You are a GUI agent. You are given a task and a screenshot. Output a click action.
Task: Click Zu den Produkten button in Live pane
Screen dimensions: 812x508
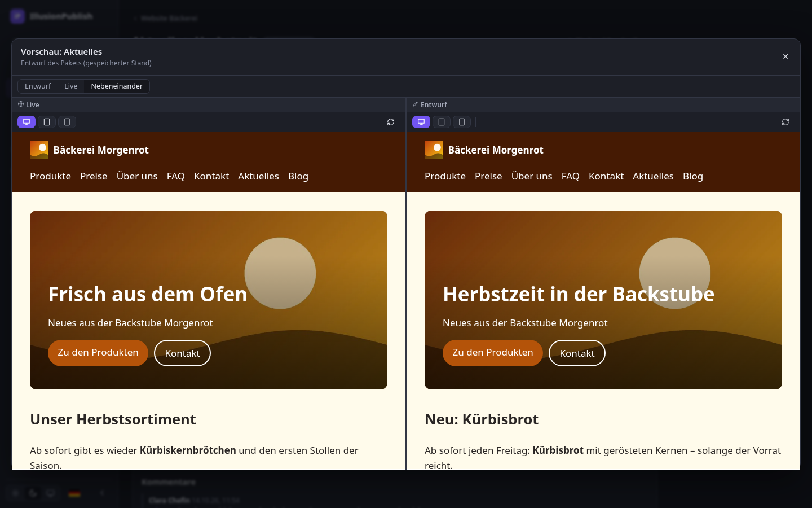[98, 353]
